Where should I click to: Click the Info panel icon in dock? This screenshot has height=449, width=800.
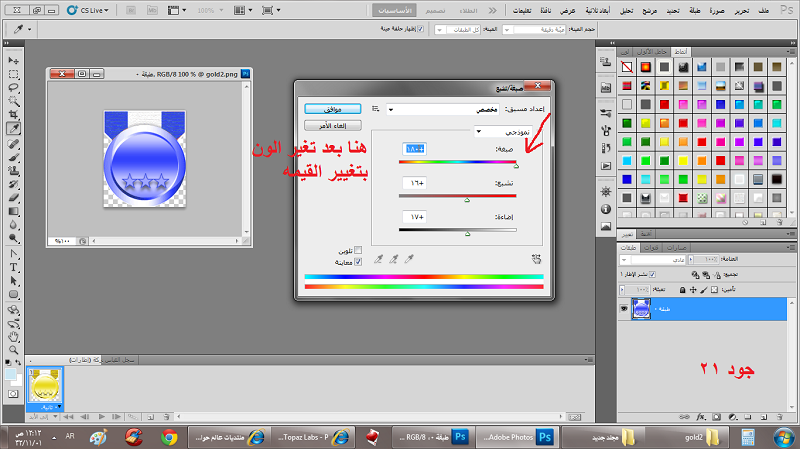click(604, 209)
